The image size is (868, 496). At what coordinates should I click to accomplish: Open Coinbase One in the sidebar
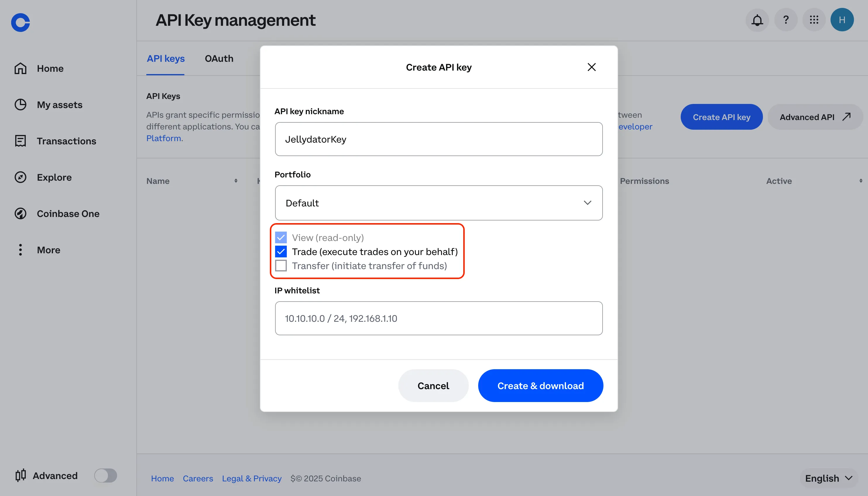[57, 213]
